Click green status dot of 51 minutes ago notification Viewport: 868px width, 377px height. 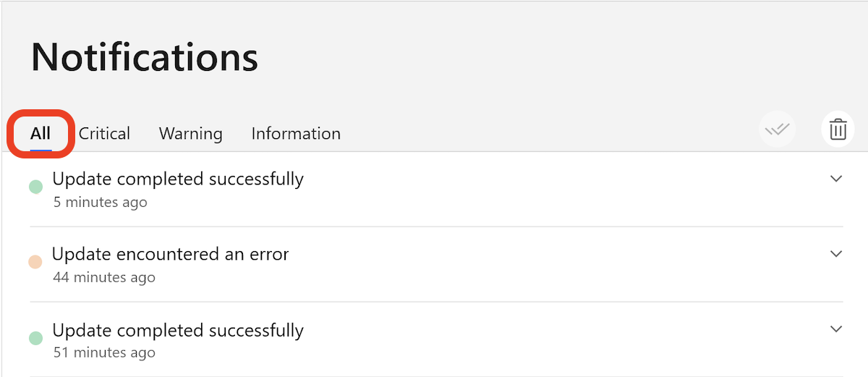pyautogui.click(x=35, y=338)
